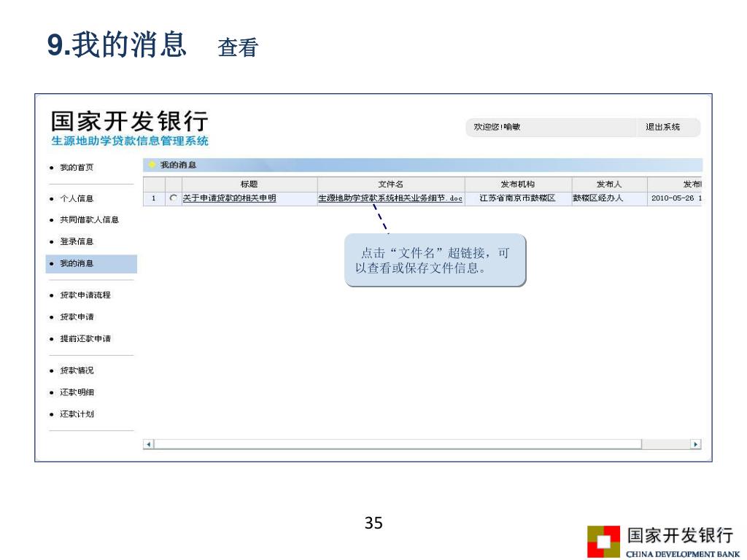Open 贷款申请流程 page
This screenshot has height=560, width=747.
click(85, 295)
